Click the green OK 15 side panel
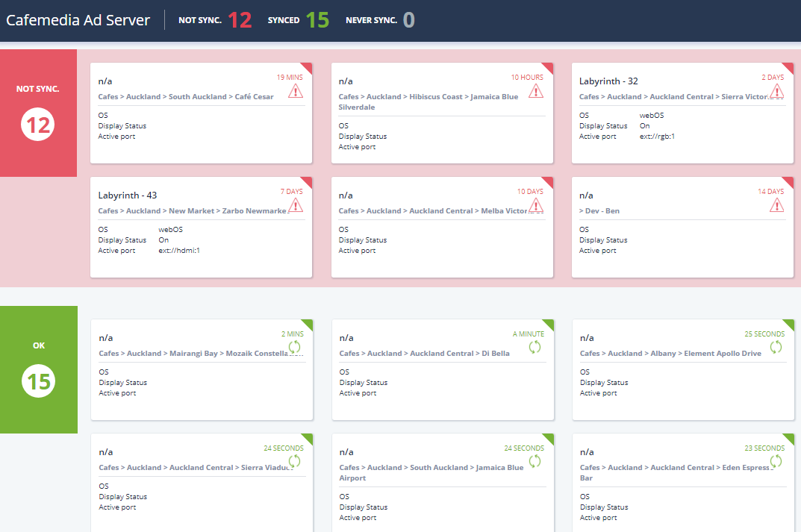Viewport: 801px width, 532px height. click(x=39, y=369)
